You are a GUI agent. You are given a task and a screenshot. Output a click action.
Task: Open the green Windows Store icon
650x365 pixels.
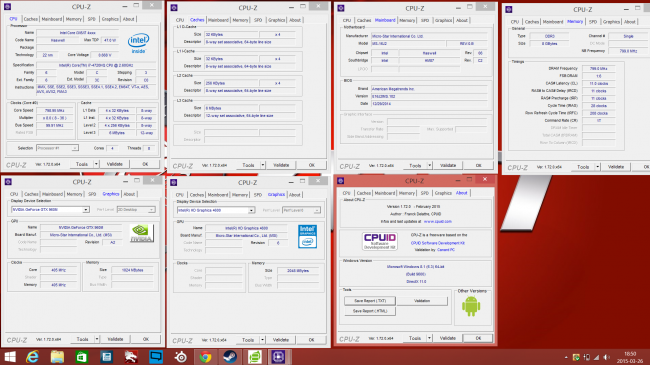pos(82,357)
